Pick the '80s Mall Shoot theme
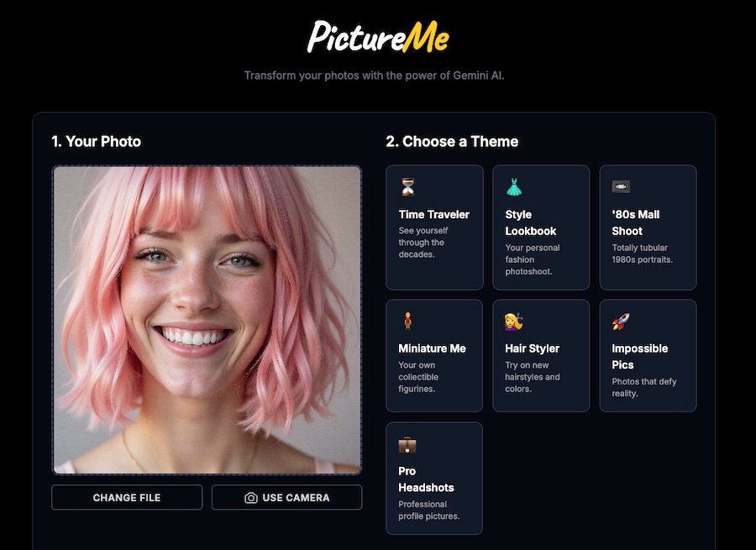The width and height of the screenshot is (756, 550). [x=648, y=227]
